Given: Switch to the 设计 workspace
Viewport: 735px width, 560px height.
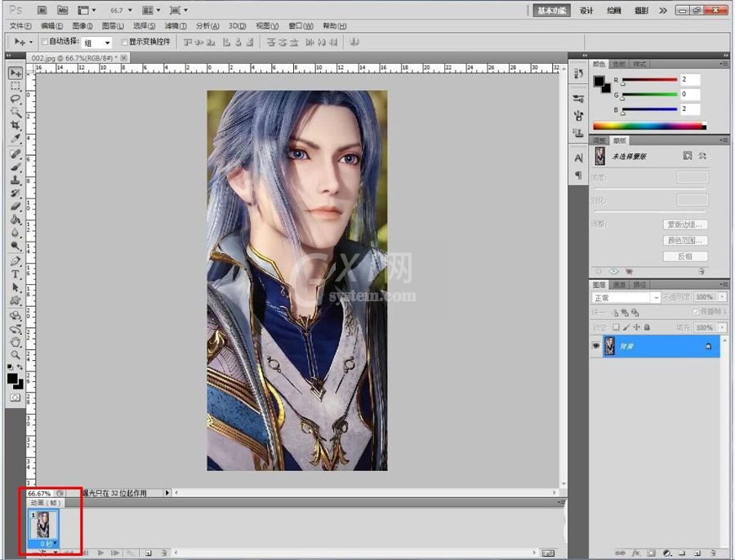Looking at the screenshot, I should [x=586, y=11].
